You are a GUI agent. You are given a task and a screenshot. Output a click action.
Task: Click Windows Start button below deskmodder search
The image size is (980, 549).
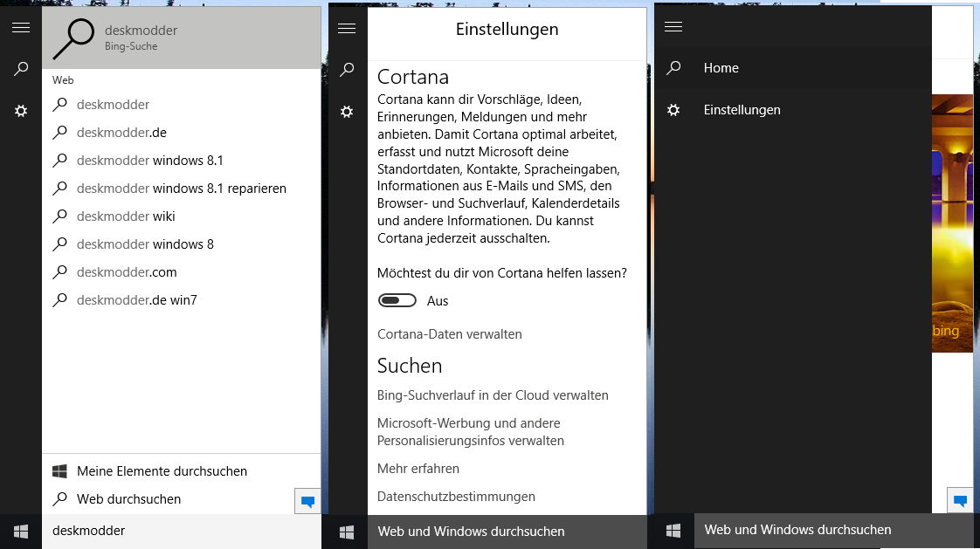click(21, 532)
